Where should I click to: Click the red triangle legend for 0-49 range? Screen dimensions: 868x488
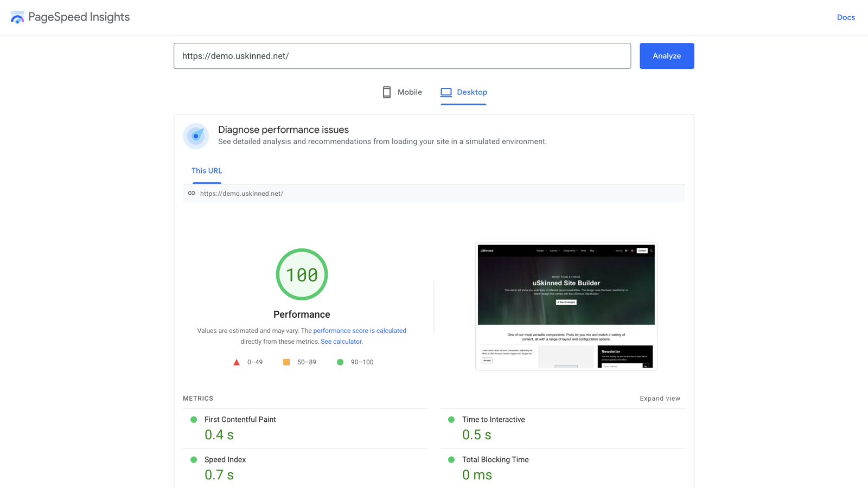tap(237, 362)
